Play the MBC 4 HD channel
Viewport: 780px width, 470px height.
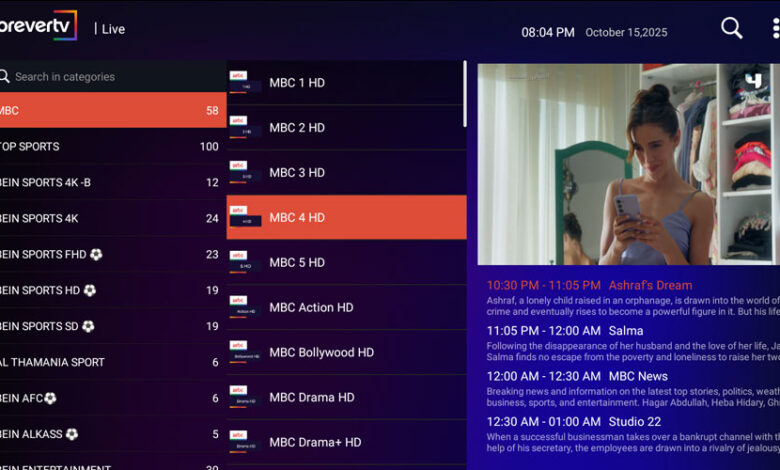pyautogui.click(x=346, y=218)
